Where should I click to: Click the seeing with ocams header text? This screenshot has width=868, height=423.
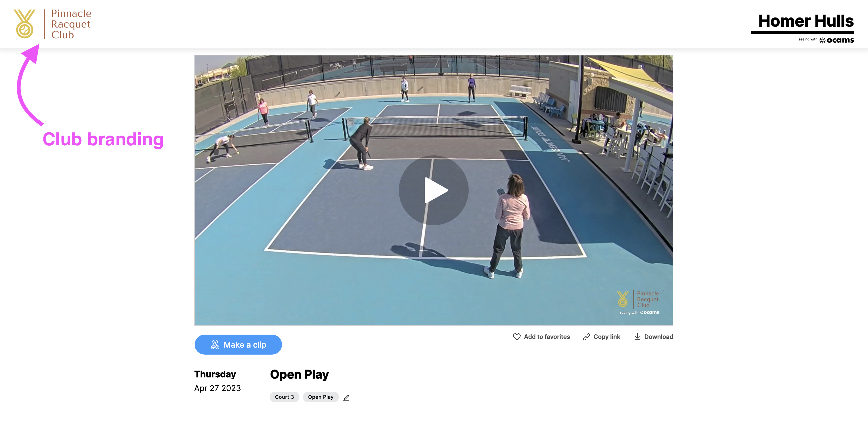pos(826,40)
